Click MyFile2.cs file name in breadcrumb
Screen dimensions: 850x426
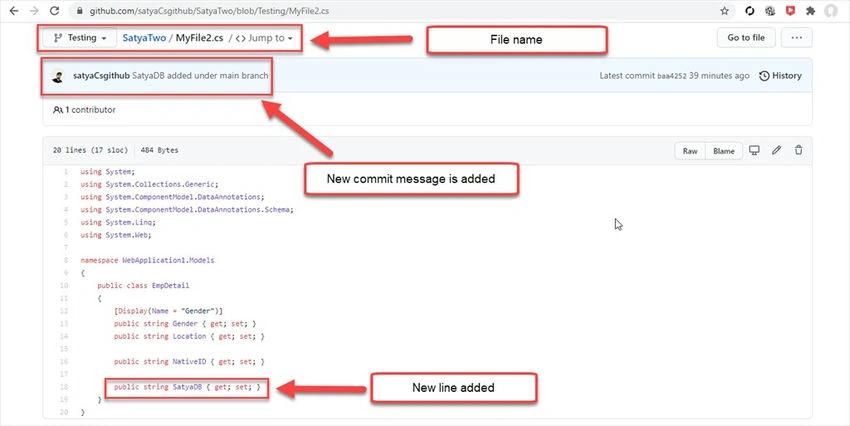[x=199, y=38]
